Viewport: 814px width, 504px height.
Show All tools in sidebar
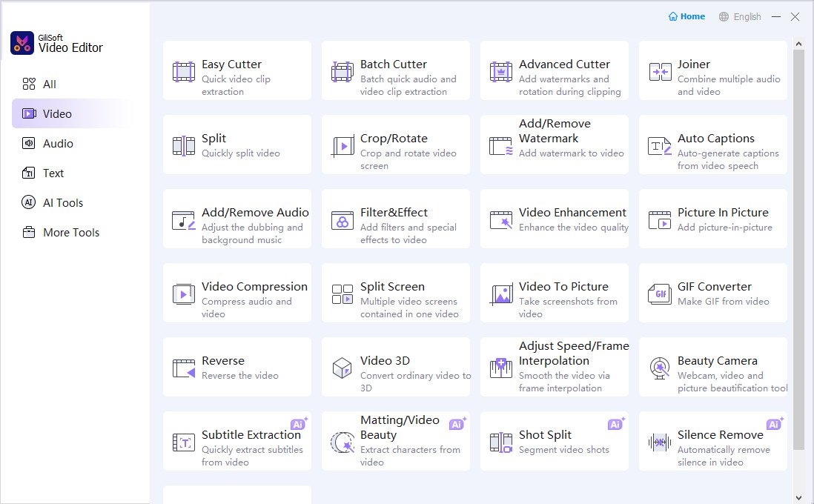coord(49,84)
